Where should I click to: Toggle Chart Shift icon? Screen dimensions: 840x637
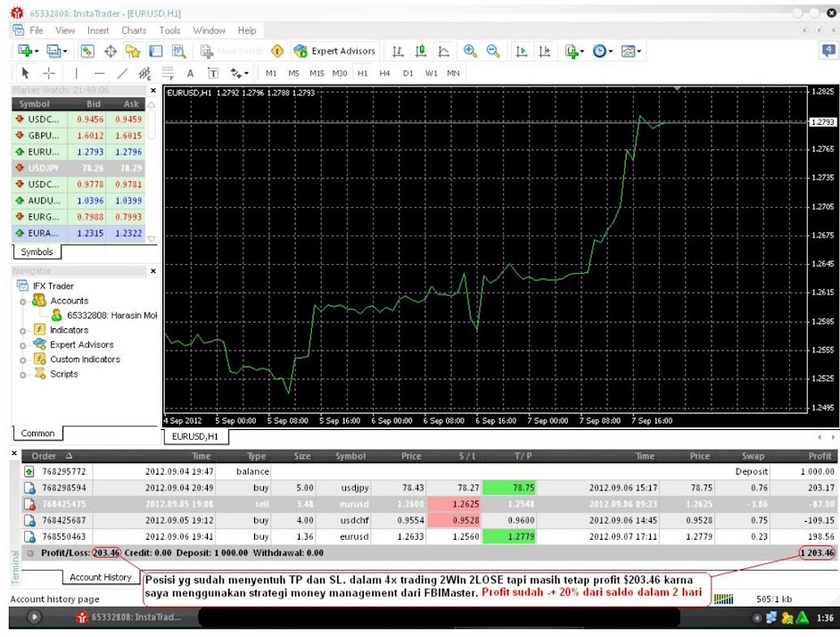(544, 51)
